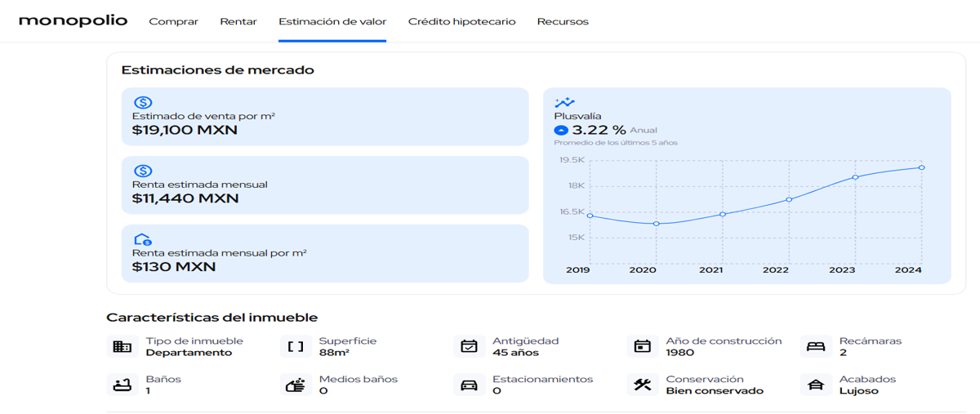
Task: Click the 88m² surface value
Action: [x=334, y=353]
